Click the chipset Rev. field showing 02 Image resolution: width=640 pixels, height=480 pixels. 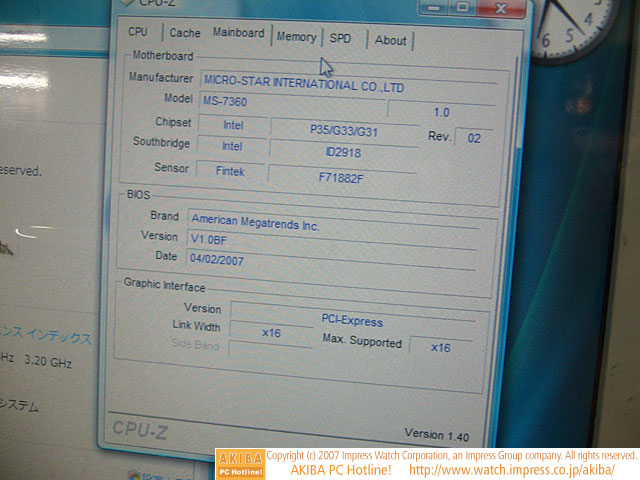point(473,137)
